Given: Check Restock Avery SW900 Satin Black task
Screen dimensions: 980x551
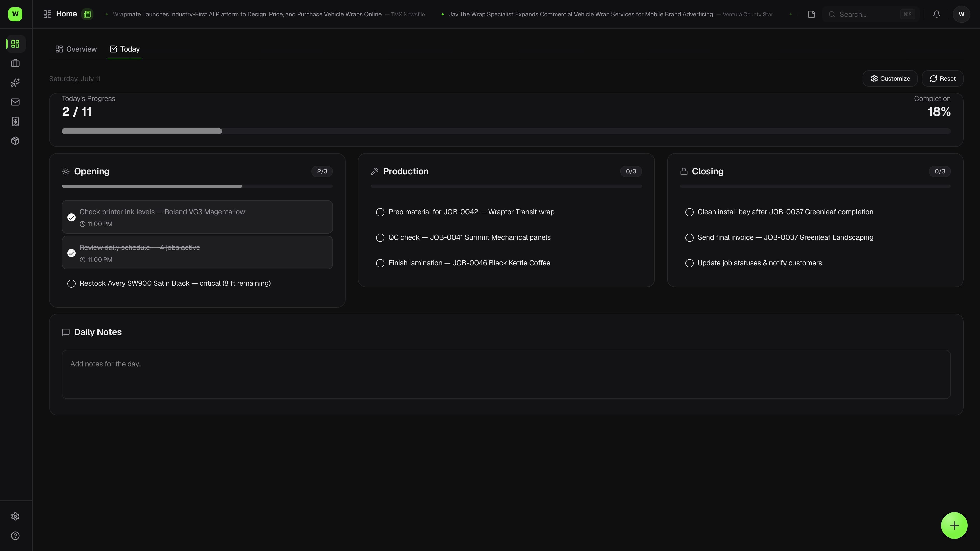Looking at the screenshot, I should click(71, 284).
